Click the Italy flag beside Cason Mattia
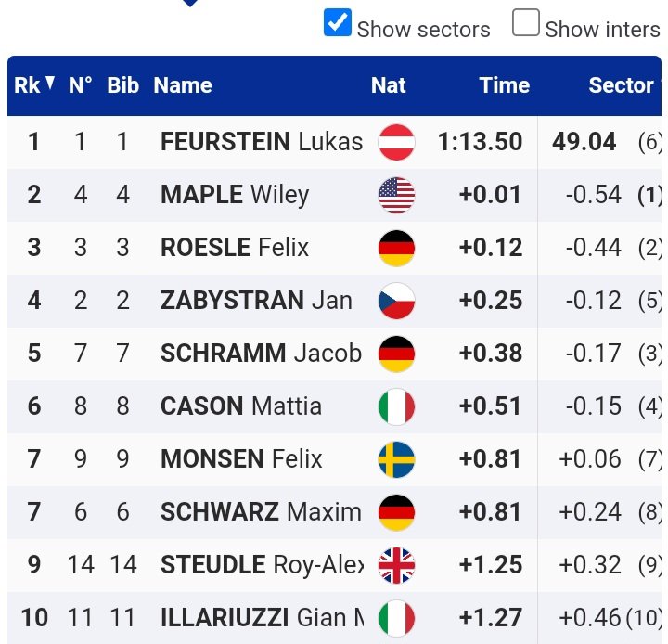 [396, 406]
